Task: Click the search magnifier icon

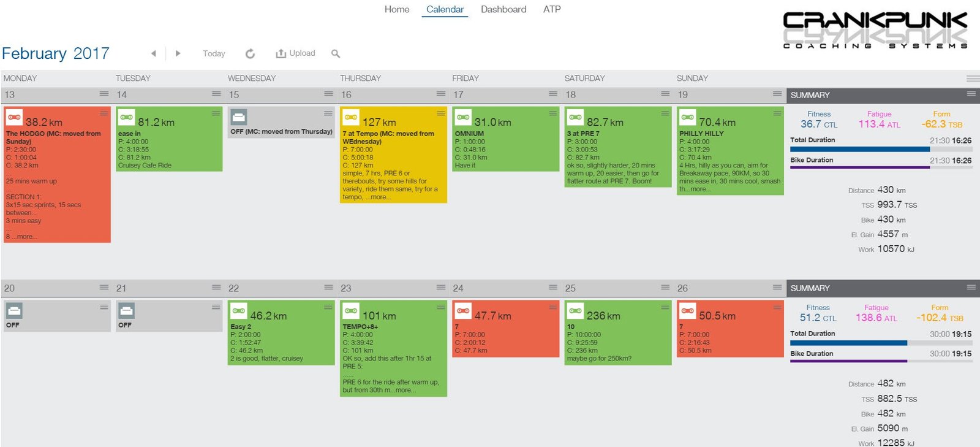Action: pyautogui.click(x=336, y=54)
